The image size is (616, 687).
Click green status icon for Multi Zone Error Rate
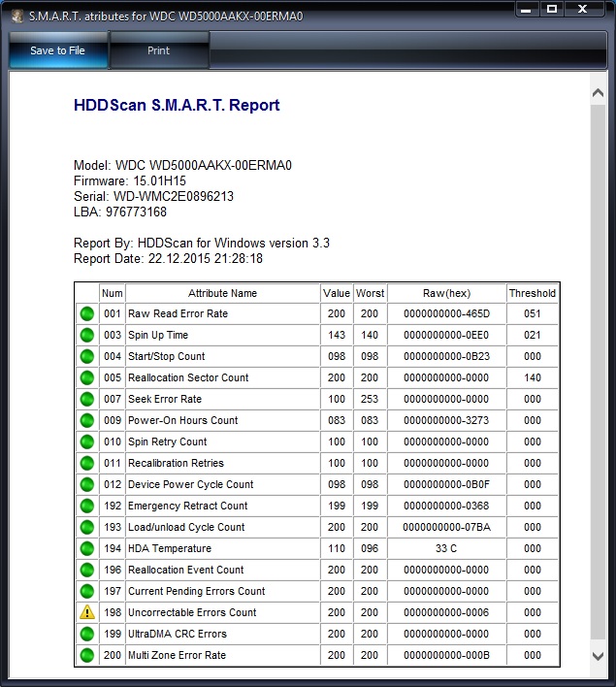[x=87, y=655]
